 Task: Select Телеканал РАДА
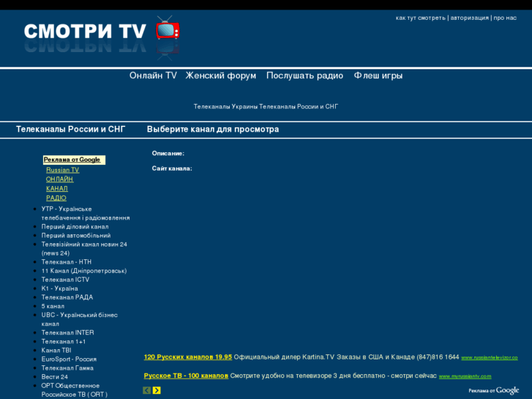point(67,297)
